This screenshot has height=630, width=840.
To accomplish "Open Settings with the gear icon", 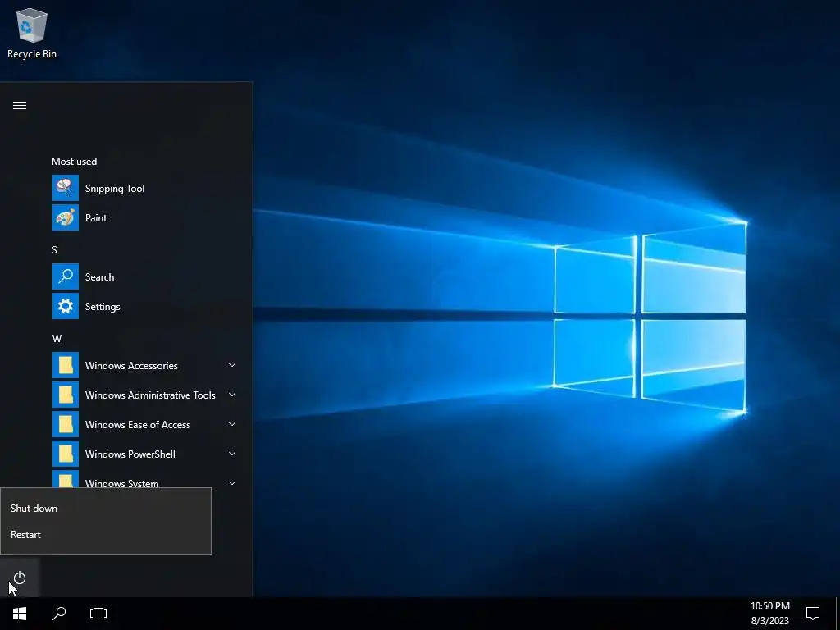I will (66, 307).
